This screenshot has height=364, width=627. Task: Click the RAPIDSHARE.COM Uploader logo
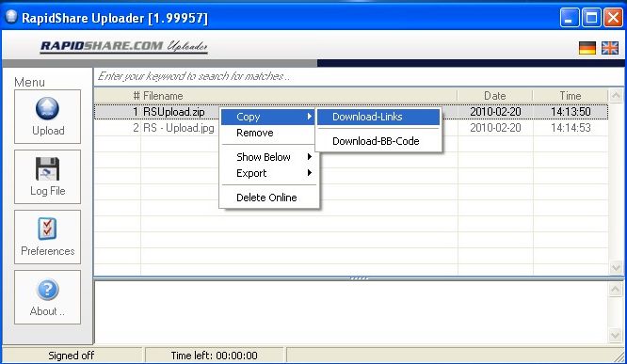coord(124,46)
